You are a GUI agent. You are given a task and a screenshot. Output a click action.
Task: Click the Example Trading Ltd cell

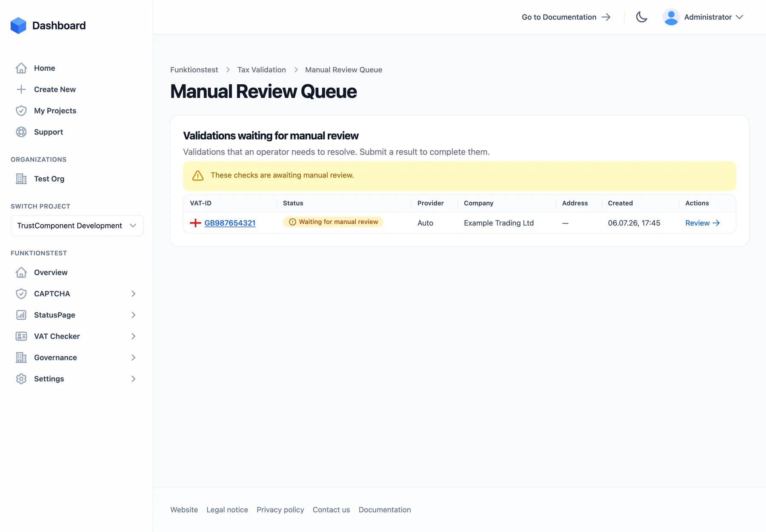(499, 223)
